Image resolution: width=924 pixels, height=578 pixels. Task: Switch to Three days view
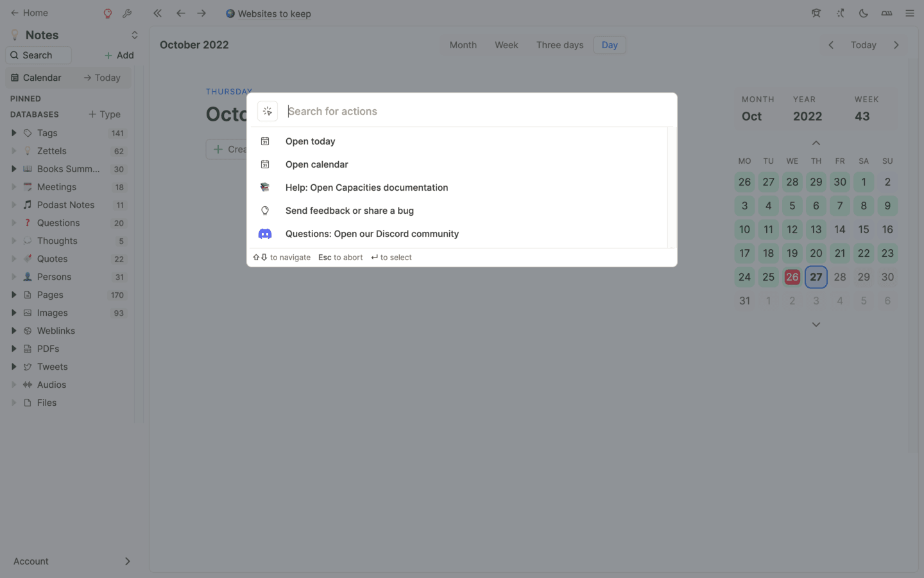560,45
